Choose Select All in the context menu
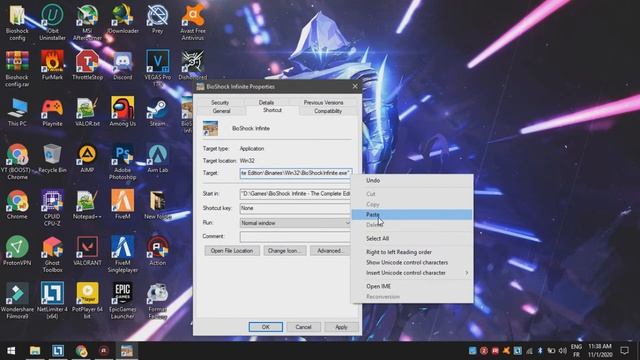Screen dimensions: 640x360 [x=412, y=238]
